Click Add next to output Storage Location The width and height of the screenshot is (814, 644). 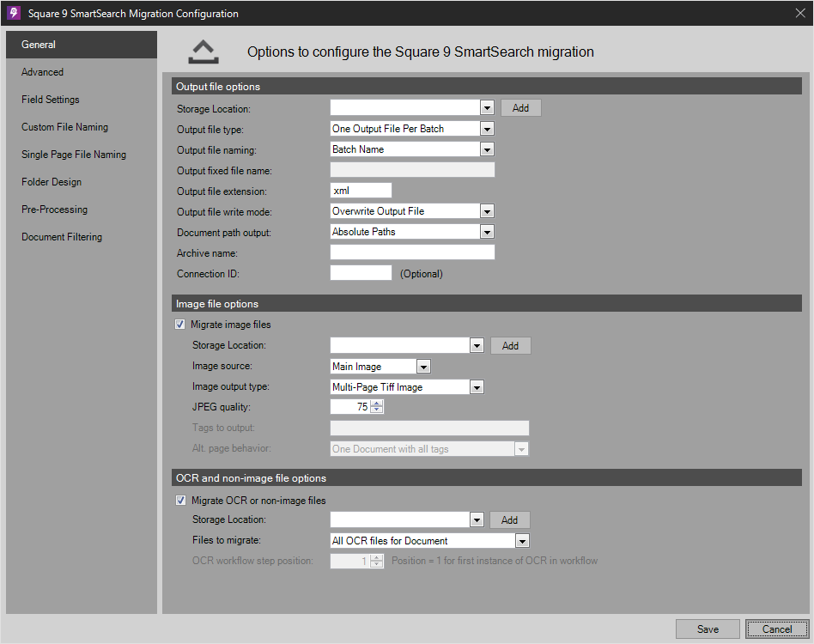(520, 108)
